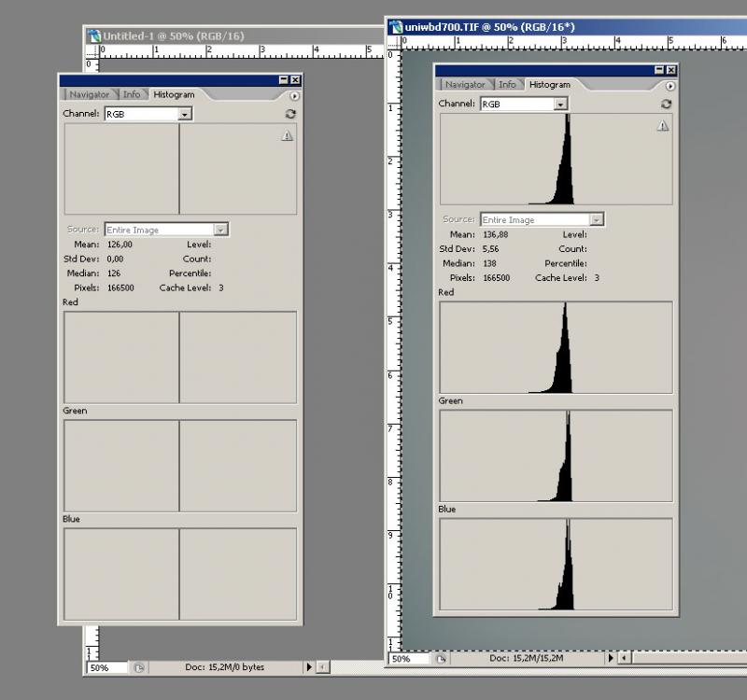Screen dimensions: 747x700
Task: Click the 'Doc: 15,2M/0 bytes' status text
Action: coord(224,667)
